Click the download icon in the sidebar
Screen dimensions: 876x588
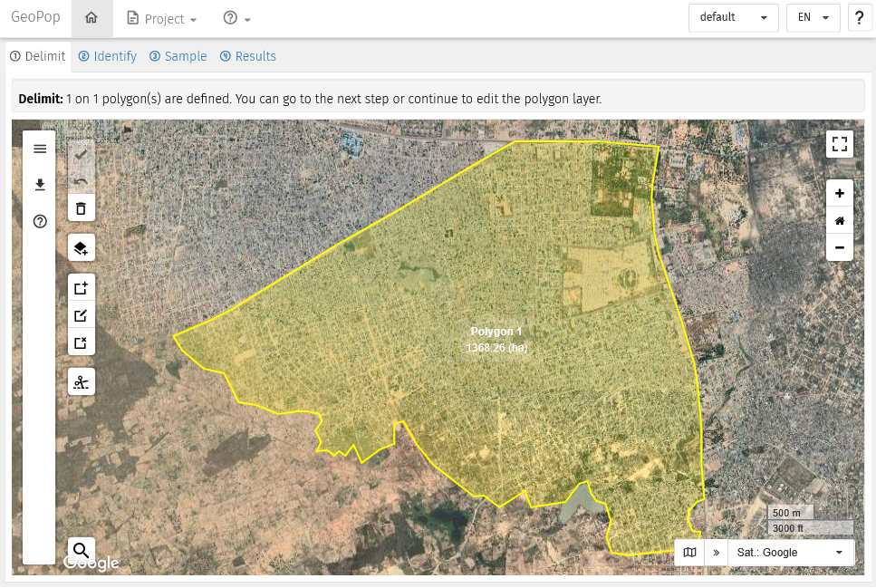pyautogui.click(x=40, y=185)
